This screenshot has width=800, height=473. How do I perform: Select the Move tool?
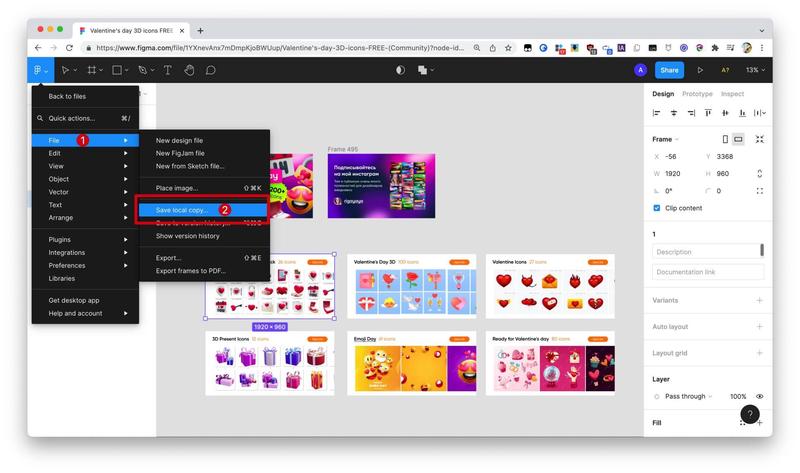[65, 70]
